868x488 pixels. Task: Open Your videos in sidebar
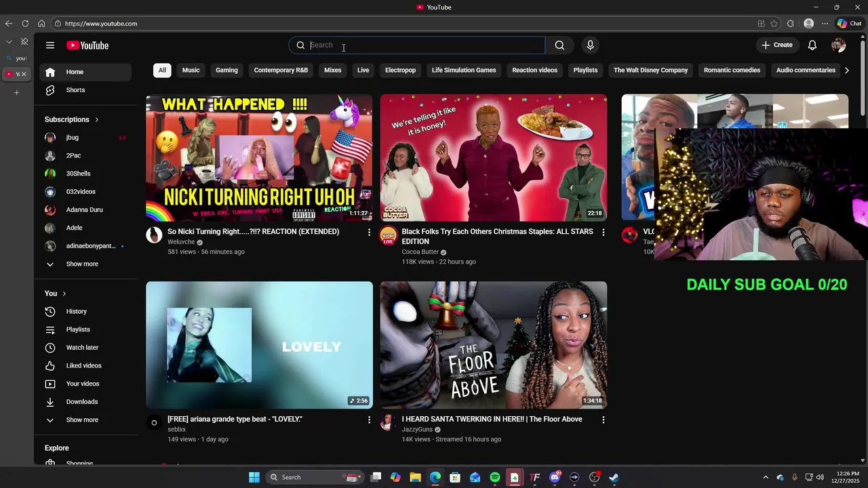[x=85, y=384]
